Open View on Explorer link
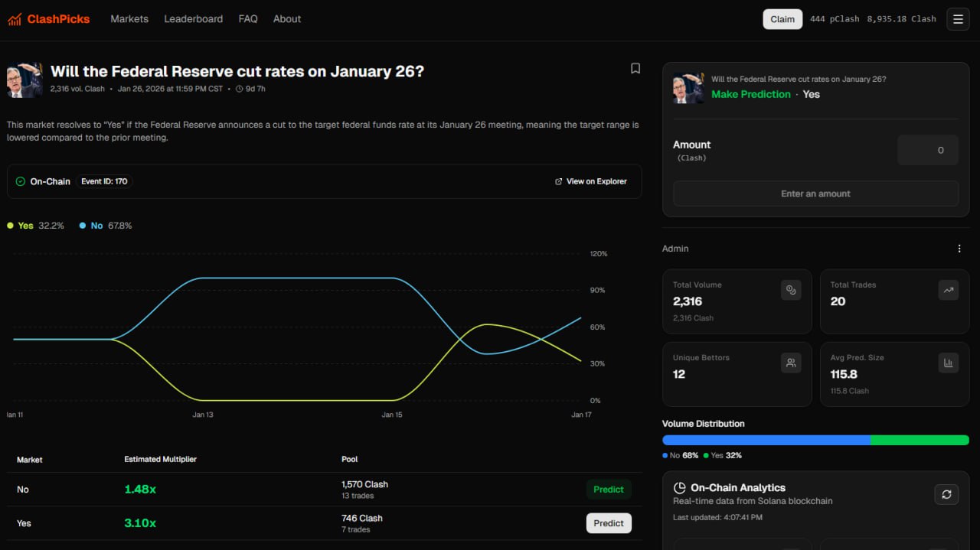 click(590, 181)
